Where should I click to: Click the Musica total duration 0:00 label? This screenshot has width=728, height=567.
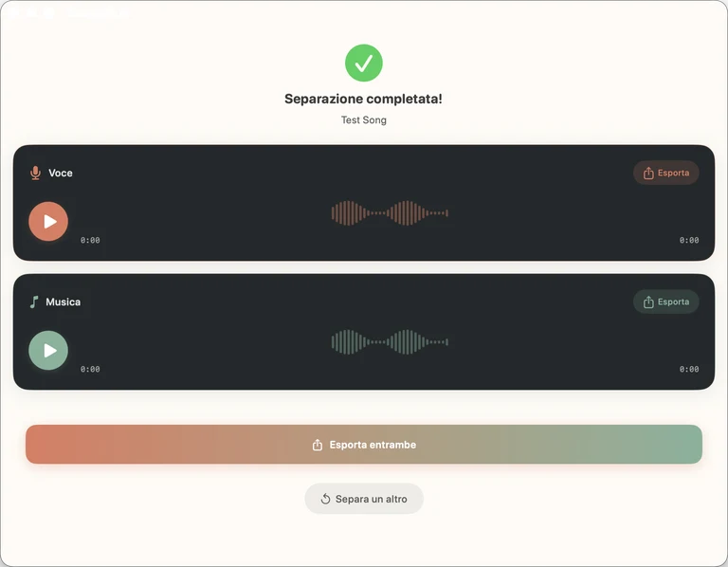tap(689, 369)
